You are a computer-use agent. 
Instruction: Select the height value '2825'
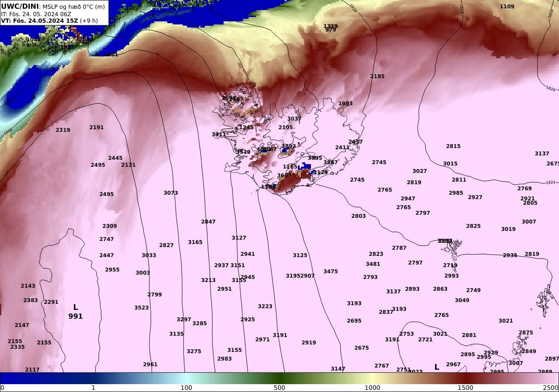(473, 226)
